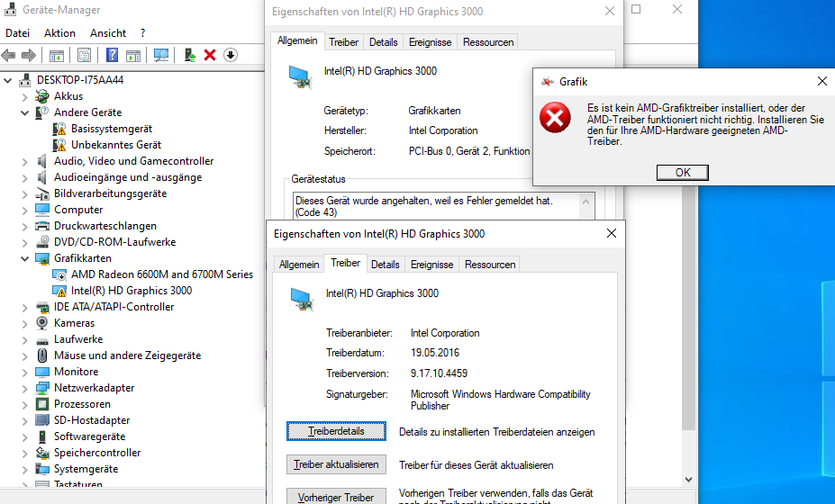This screenshot has height=504, width=835.
Task: Expand the Softwaregeräte node
Action: 24,436
